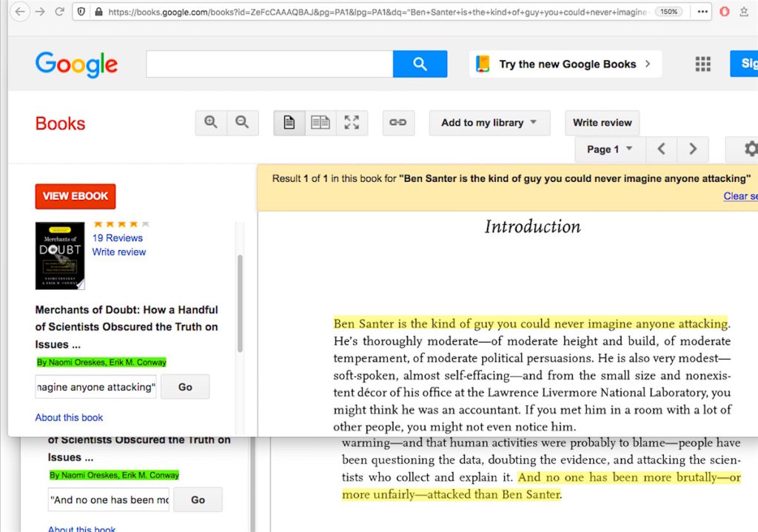Image resolution: width=758 pixels, height=532 pixels.
Task: Click the zoom in magnifier icon
Action: (211, 123)
